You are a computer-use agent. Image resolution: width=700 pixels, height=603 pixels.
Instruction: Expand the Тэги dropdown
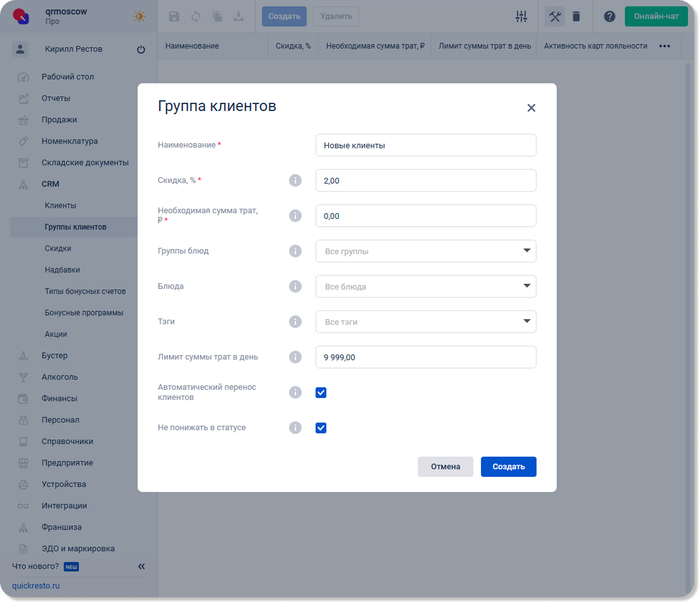click(425, 322)
